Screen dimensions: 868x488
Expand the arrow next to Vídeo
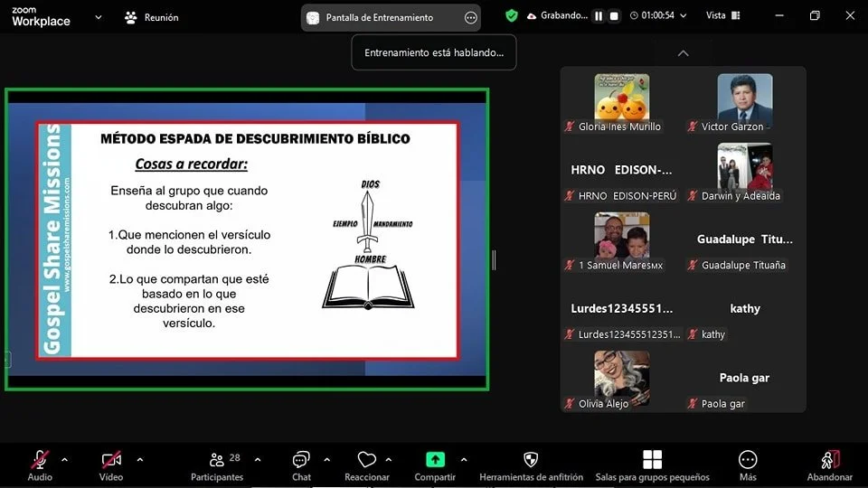coord(140,460)
